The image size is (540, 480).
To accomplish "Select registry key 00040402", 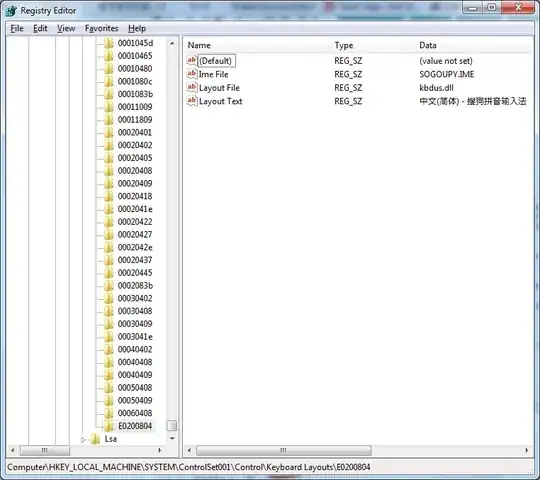I will 135,349.
